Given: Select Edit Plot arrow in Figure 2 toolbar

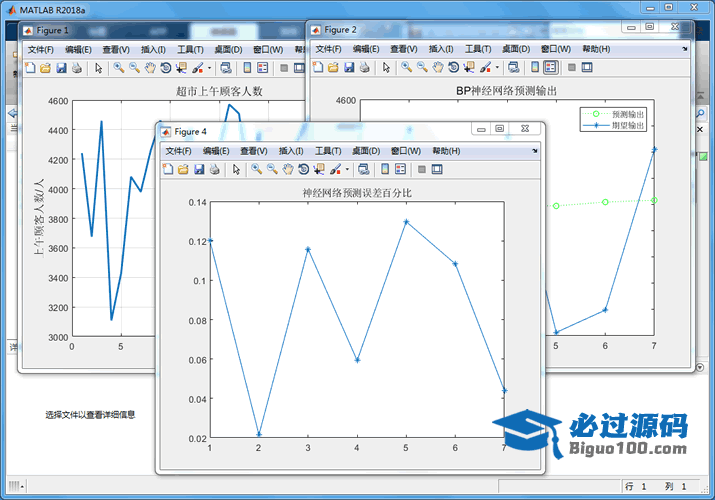Looking at the screenshot, I should [386, 67].
